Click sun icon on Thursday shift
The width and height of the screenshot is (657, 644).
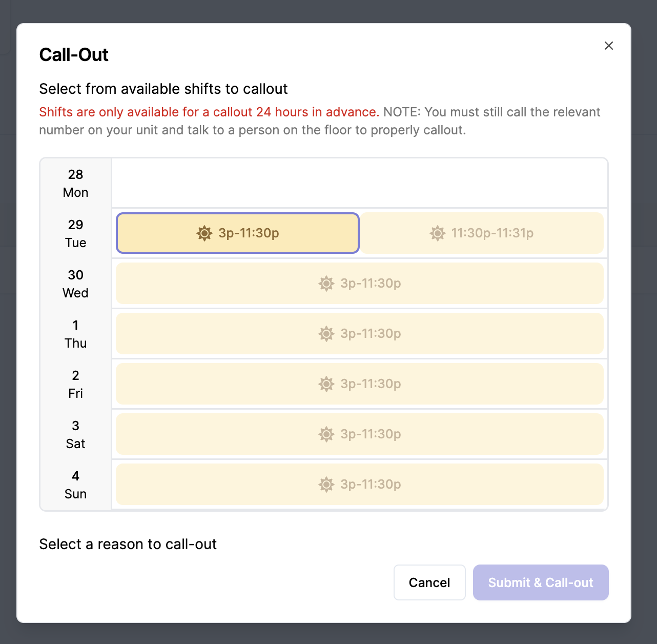coord(326,334)
